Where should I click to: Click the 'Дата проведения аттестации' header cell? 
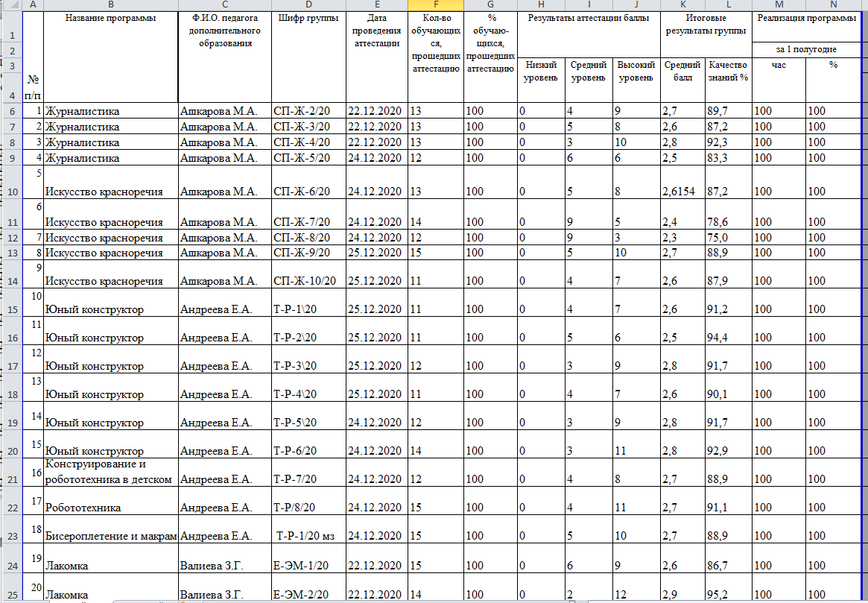click(x=377, y=57)
